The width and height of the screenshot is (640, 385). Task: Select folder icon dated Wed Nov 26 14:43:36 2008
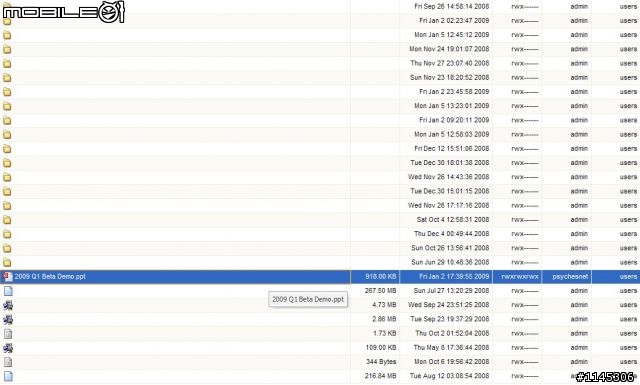point(7,177)
